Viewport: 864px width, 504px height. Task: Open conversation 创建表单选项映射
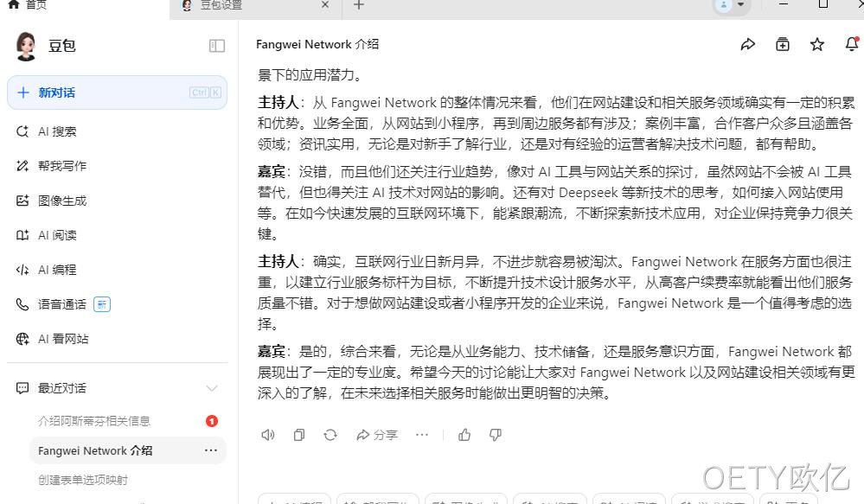pos(83,480)
